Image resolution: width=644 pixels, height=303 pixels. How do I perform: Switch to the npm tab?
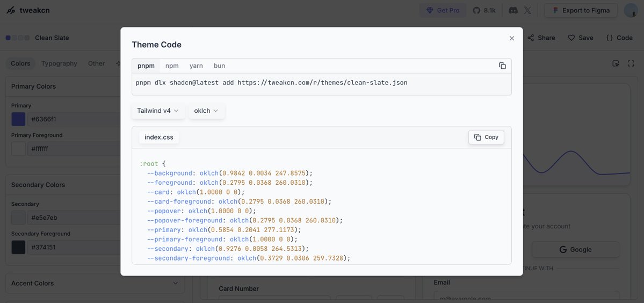(172, 66)
